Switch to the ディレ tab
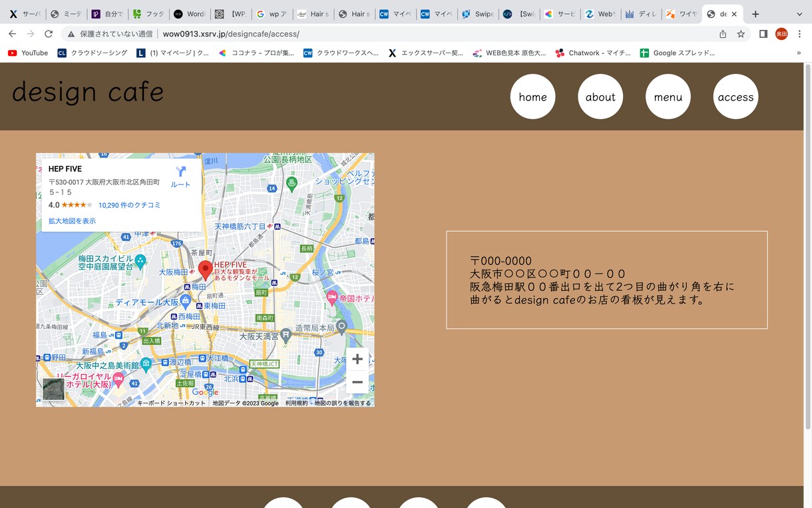 pos(640,14)
